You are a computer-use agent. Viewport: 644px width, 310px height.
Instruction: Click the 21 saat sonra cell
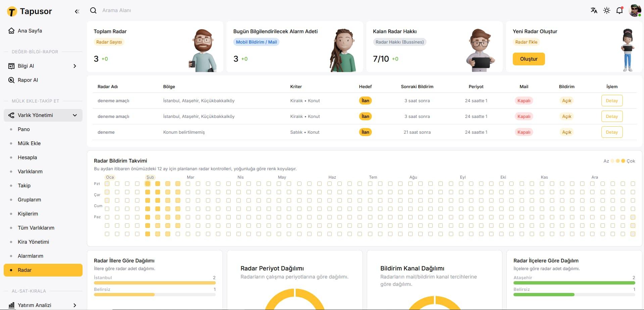pyautogui.click(x=417, y=132)
